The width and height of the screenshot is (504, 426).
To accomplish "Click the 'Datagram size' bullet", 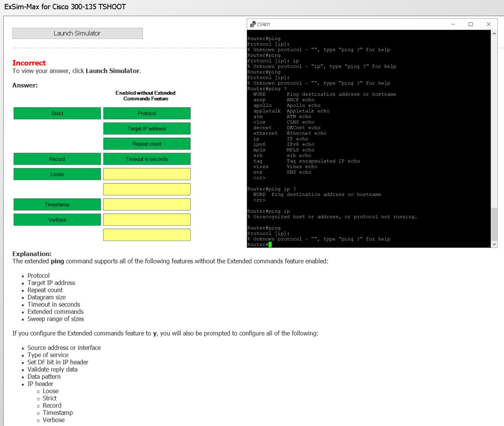I will click(47, 297).
